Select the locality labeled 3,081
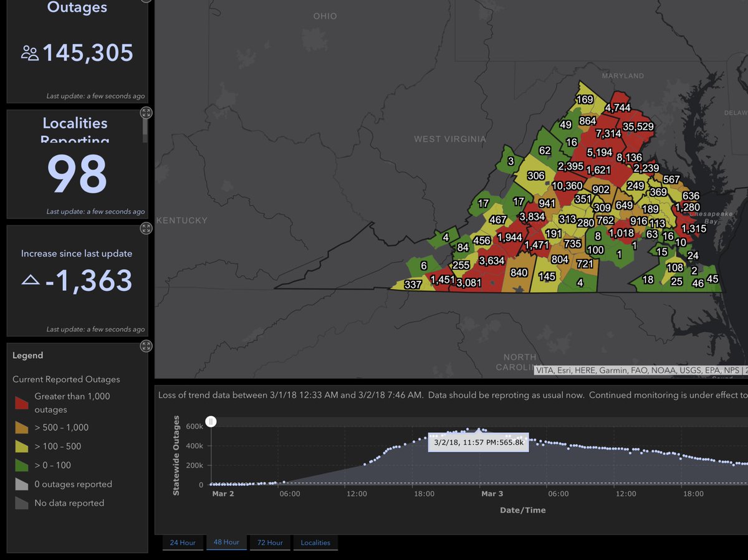 click(469, 283)
